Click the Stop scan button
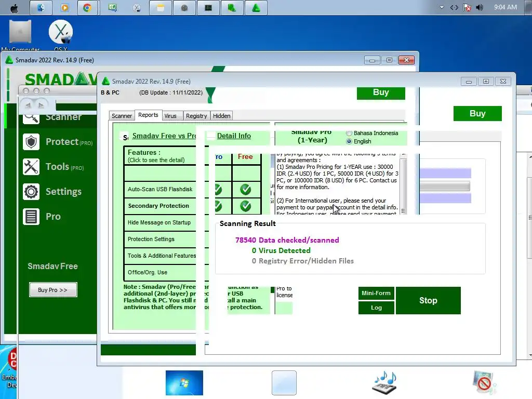This screenshot has width=532, height=399. tap(428, 300)
